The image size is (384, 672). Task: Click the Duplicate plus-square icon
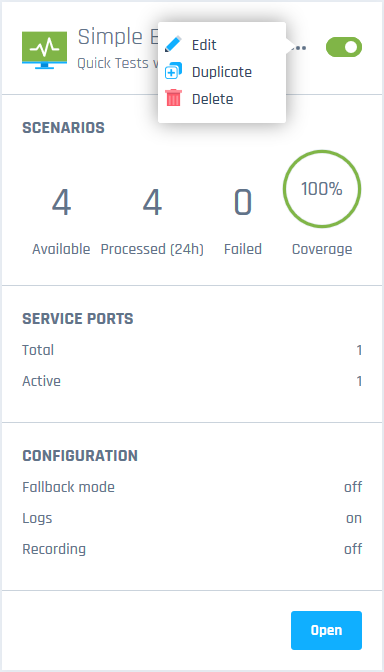pyautogui.click(x=173, y=72)
